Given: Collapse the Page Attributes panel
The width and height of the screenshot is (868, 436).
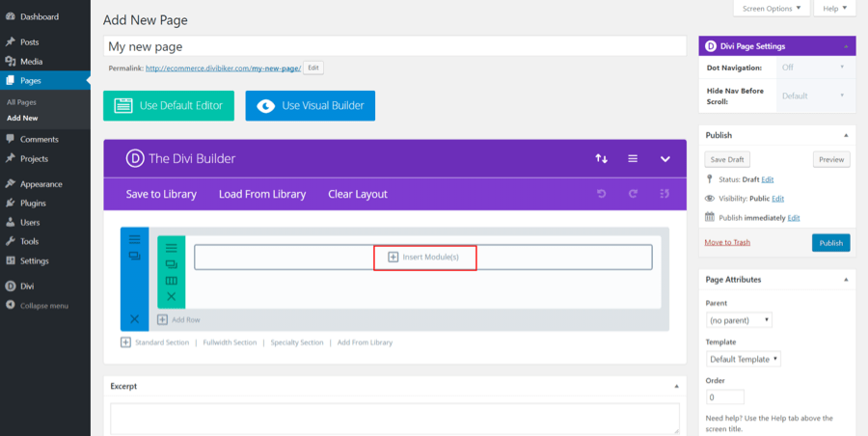Looking at the screenshot, I should click(846, 280).
